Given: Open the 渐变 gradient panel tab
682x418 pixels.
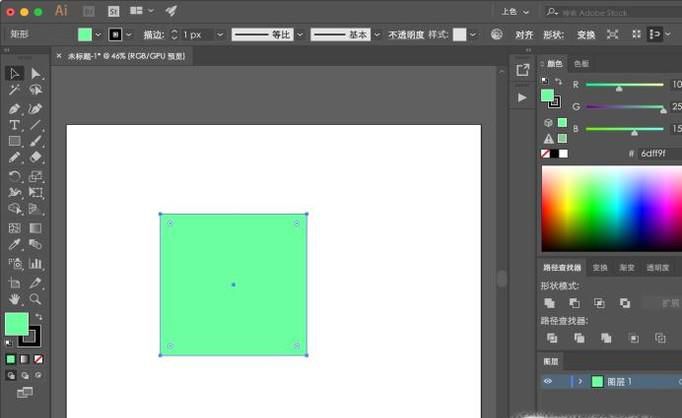Looking at the screenshot, I should click(627, 268).
